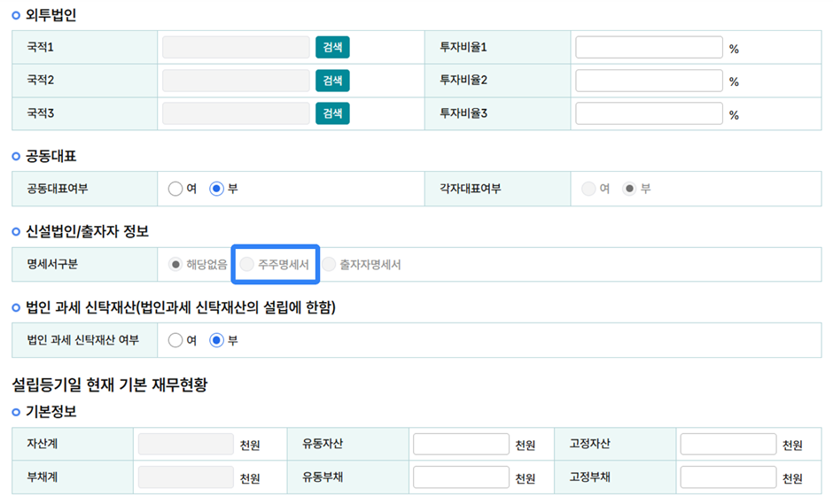Viewport: 833px width, 504px height.
Task: Open the 국적3 검색 lookup
Action: tap(332, 113)
